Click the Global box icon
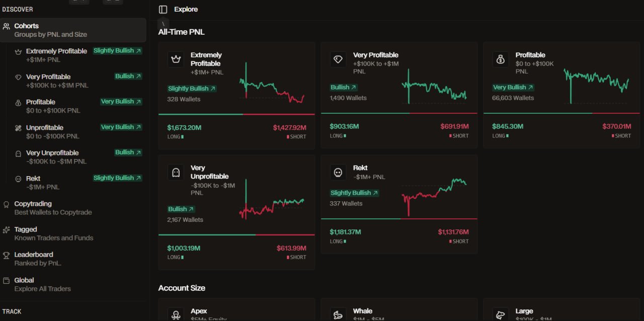The image size is (644, 321). 6,281
